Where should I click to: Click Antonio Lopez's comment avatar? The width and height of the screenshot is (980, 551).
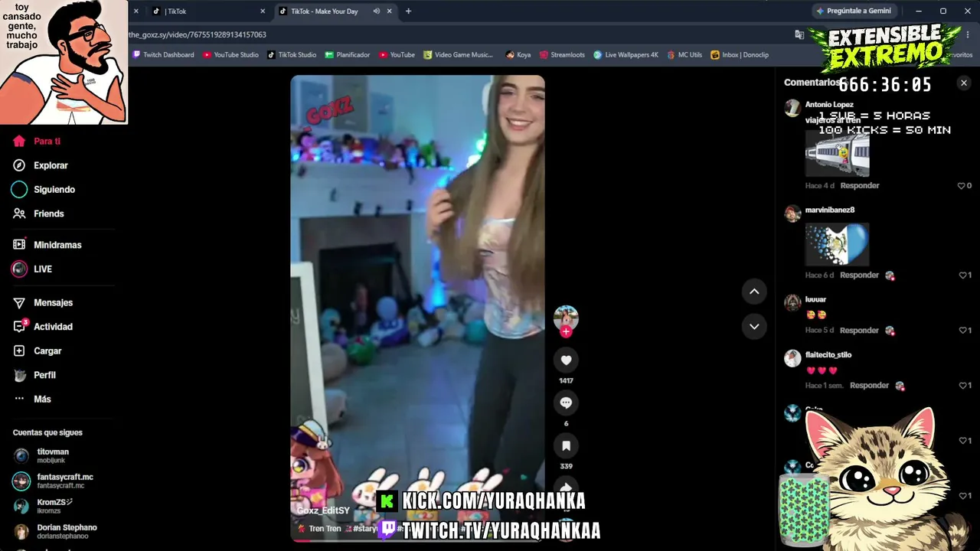(792, 108)
